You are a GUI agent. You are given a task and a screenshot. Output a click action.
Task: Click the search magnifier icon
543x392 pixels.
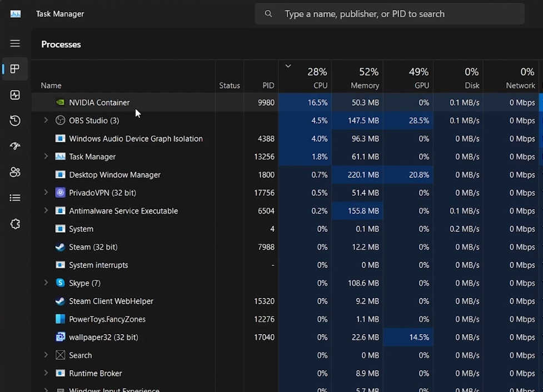click(268, 14)
